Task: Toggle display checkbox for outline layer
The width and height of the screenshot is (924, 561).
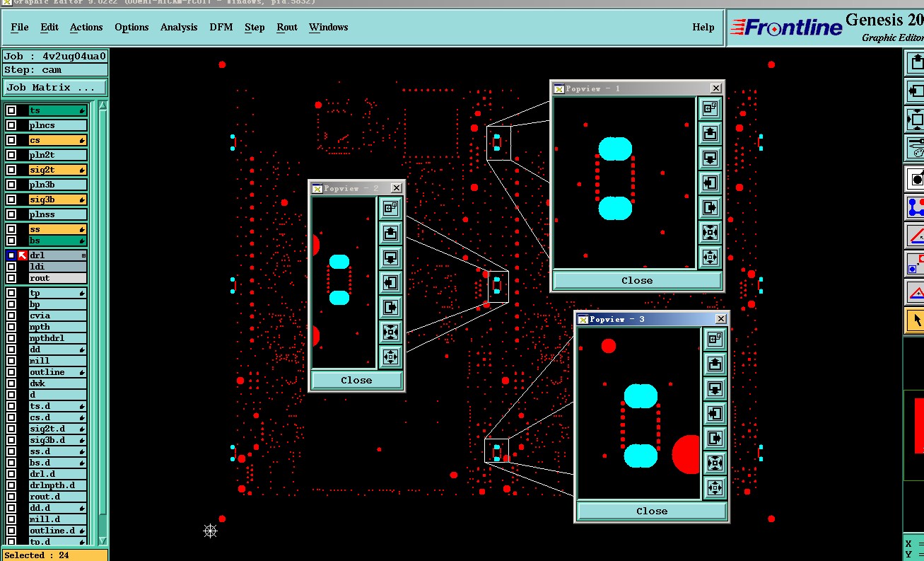Action: [11, 372]
